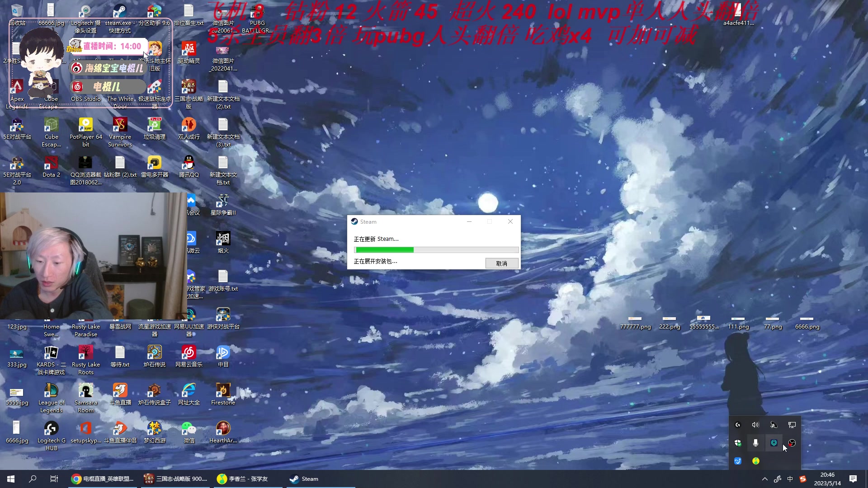Select the 斗鱼直播 desktop icon
Image resolution: width=868 pixels, height=488 pixels.
[120, 394]
